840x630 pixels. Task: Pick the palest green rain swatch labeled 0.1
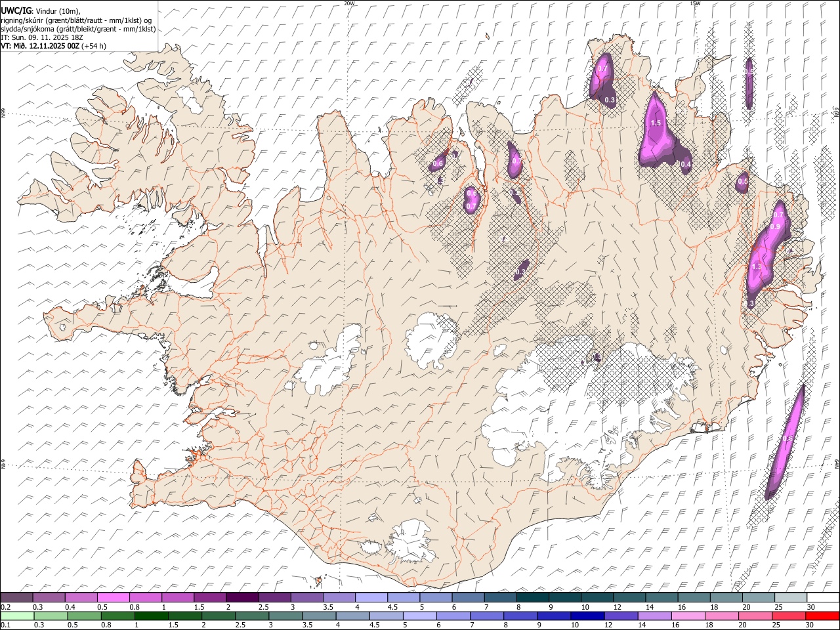pos(18,616)
